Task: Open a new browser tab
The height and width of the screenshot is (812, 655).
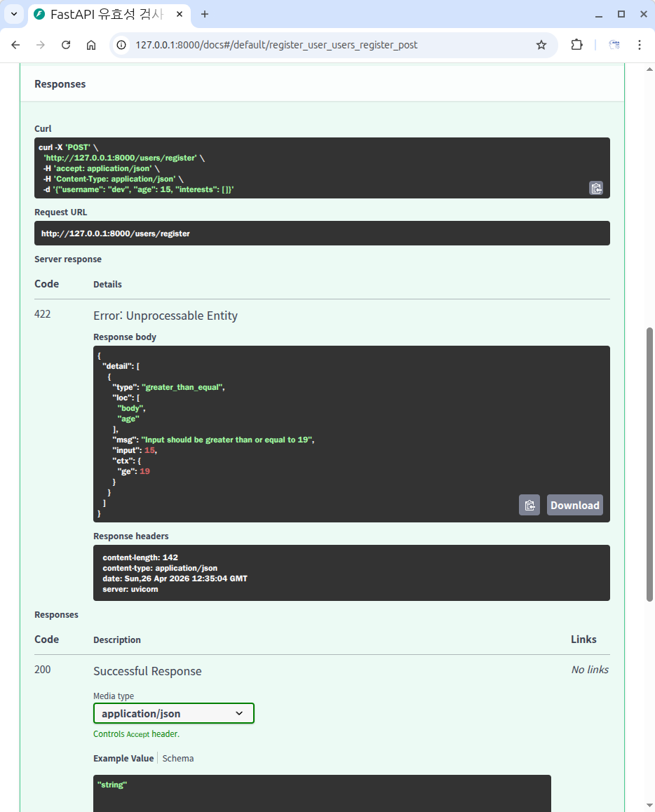Action: coord(205,14)
